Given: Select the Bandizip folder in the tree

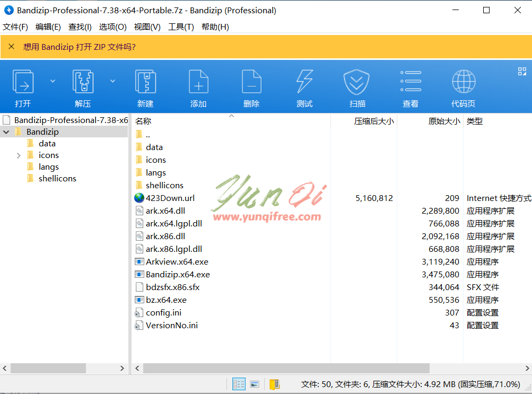Looking at the screenshot, I should pos(42,132).
